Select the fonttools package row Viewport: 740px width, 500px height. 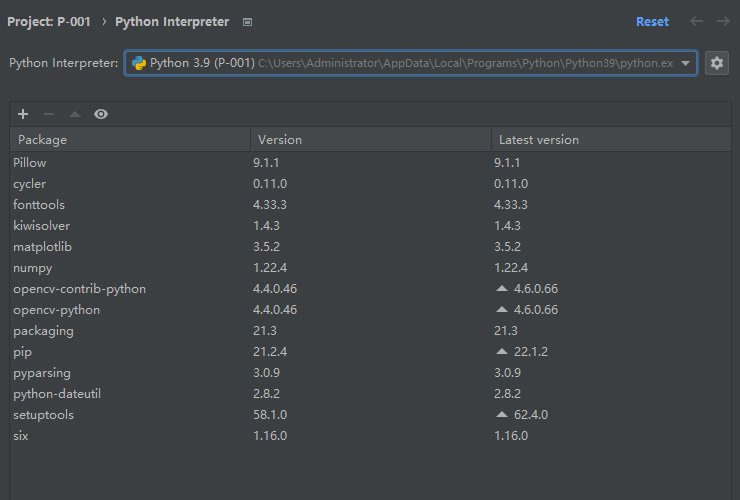coord(370,204)
